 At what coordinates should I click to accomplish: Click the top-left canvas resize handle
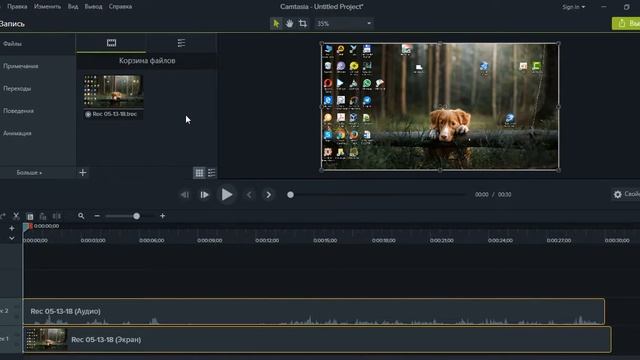tap(322, 43)
